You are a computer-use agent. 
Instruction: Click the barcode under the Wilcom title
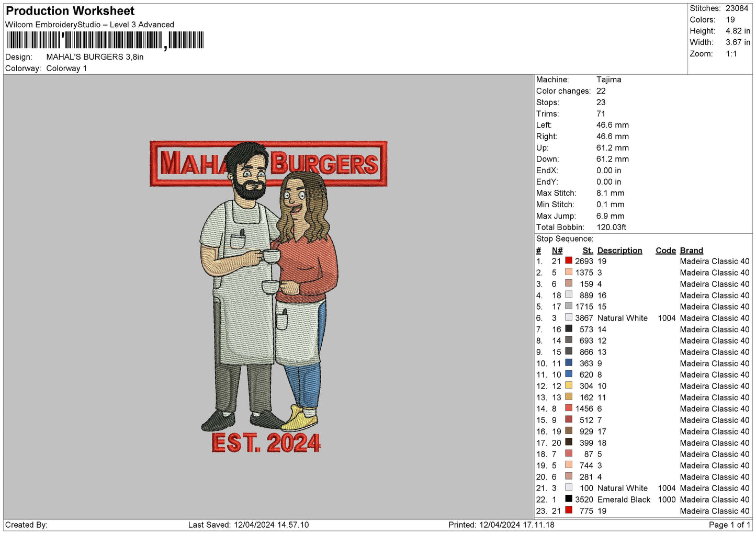click(105, 41)
